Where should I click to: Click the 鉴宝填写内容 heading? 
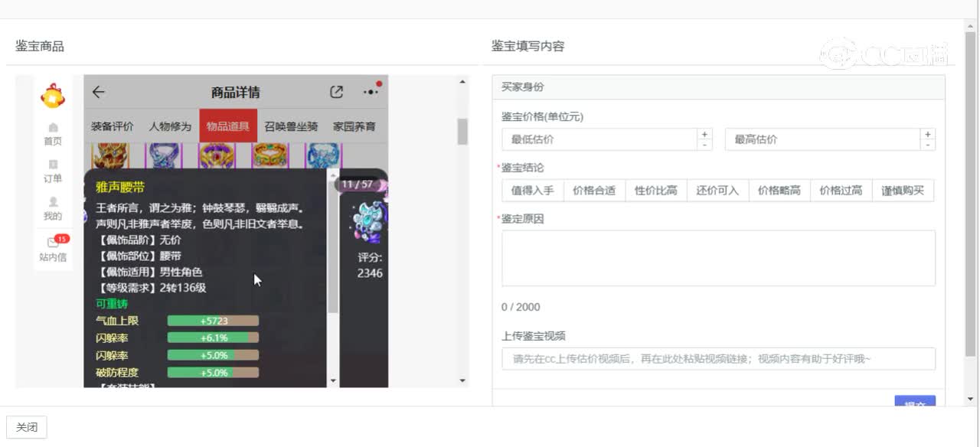[528, 46]
